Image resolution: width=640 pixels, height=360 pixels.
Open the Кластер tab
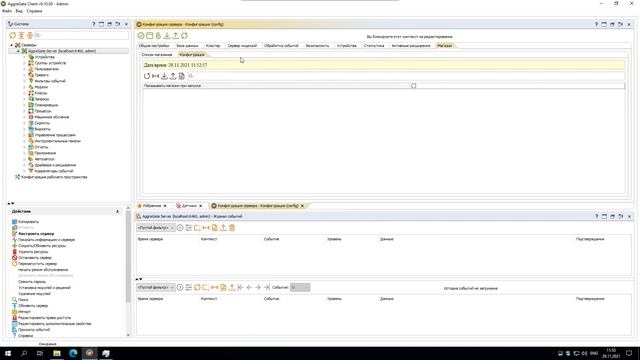click(x=213, y=46)
